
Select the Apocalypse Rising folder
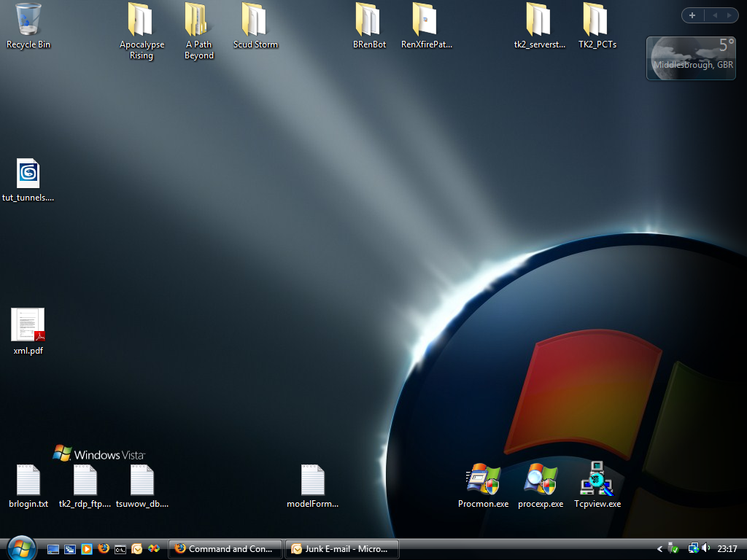(141, 20)
